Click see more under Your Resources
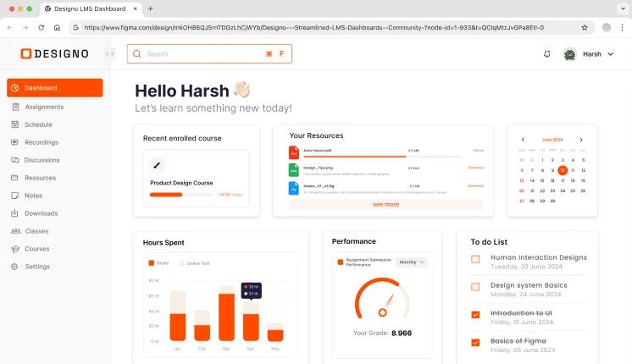 coord(385,205)
